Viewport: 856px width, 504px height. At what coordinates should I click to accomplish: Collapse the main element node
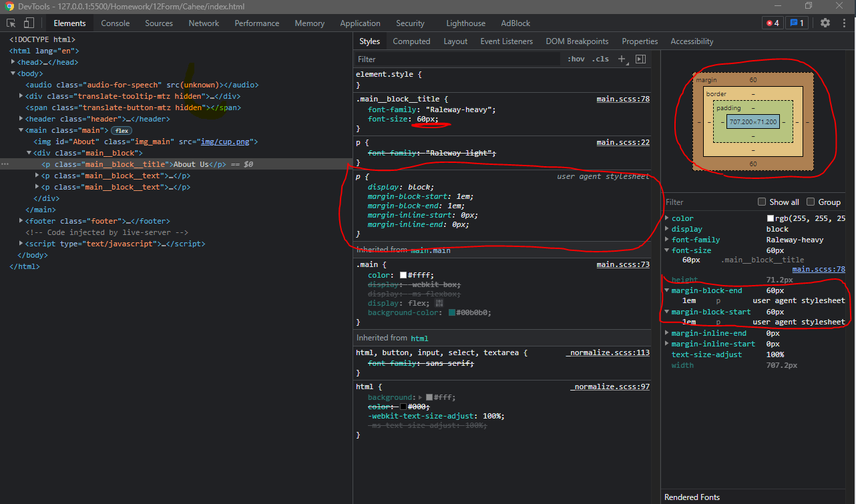(x=21, y=130)
